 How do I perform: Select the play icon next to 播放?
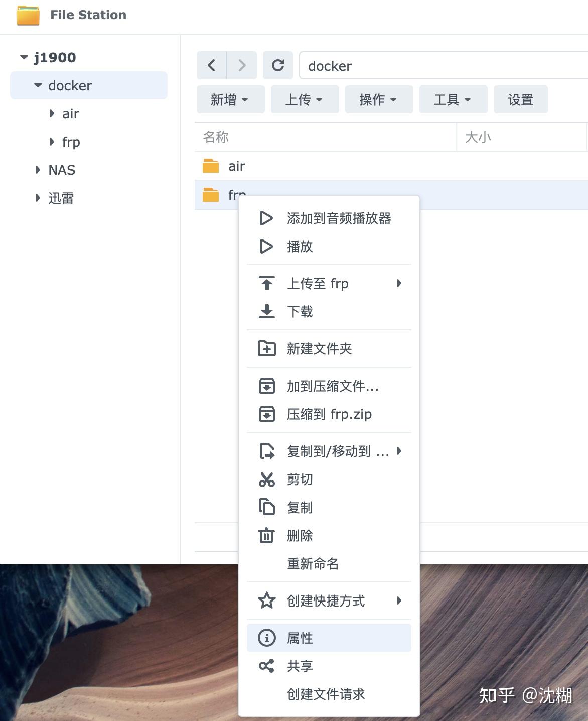coord(266,247)
